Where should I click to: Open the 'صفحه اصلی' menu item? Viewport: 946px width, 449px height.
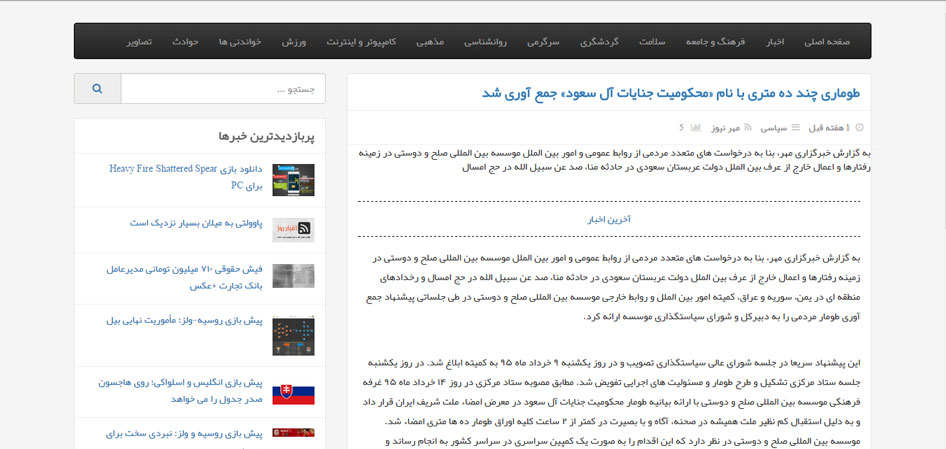(827, 42)
